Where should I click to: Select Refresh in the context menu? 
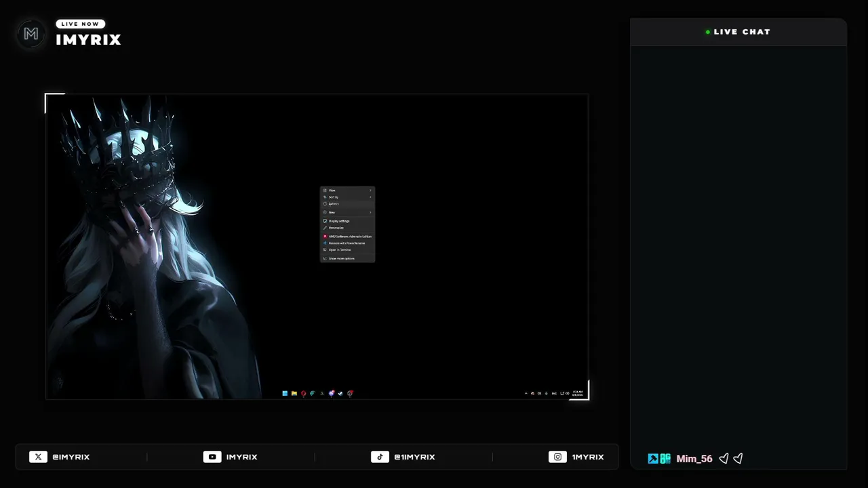coord(347,204)
